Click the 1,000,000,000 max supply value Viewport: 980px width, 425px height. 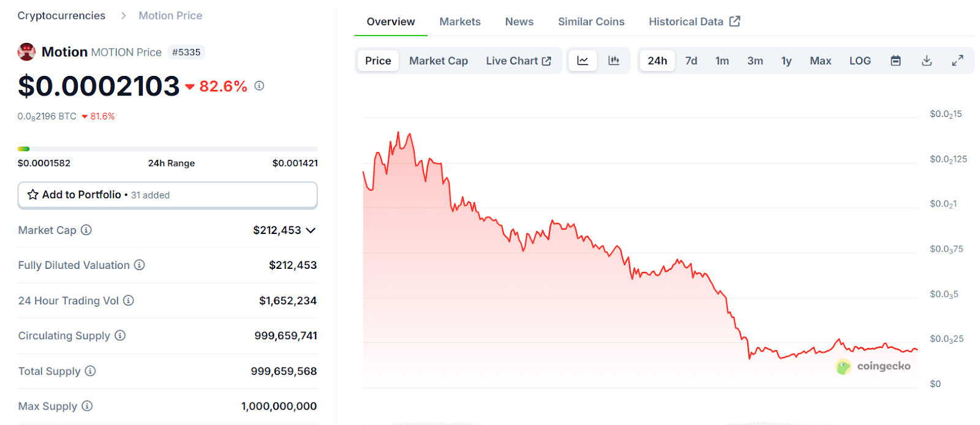pyautogui.click(x=279, y=406)
